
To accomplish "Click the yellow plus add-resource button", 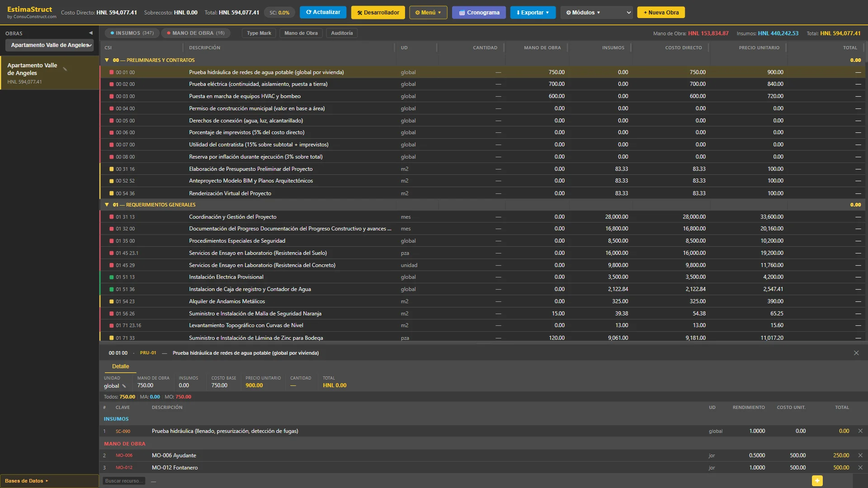I will click(x=817, y=481).
